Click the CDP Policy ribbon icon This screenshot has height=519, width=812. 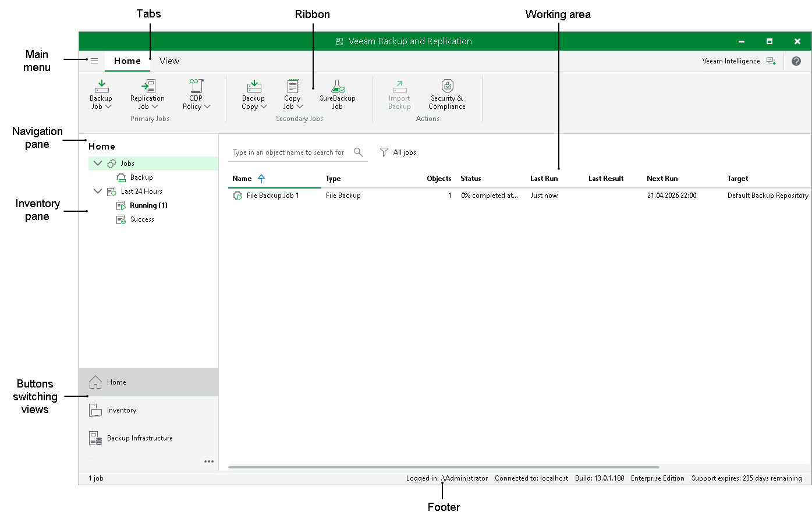(x=196, y=86)
